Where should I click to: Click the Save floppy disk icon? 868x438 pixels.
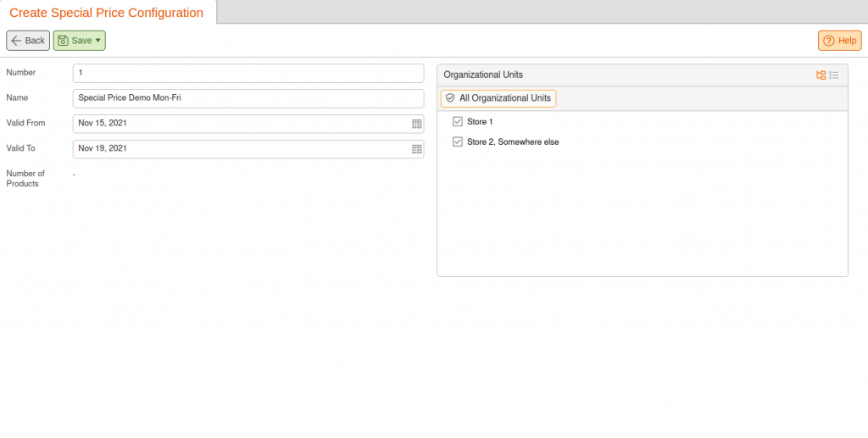click(63, 41)
